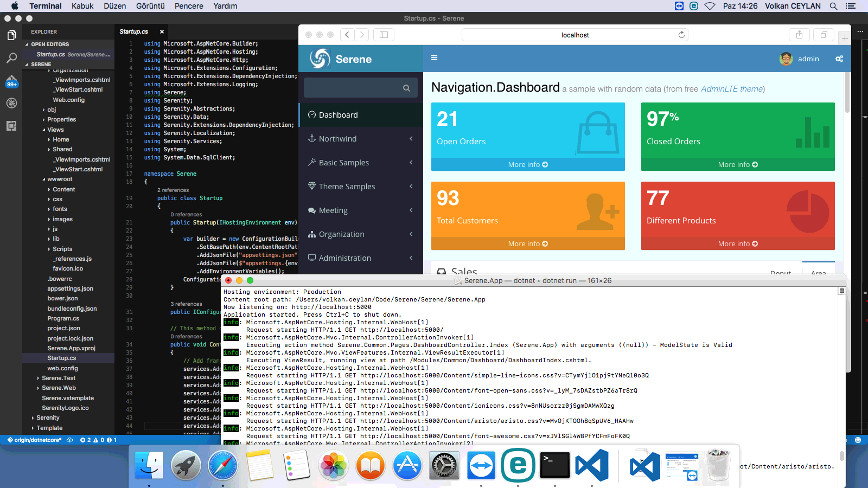868x488 pixels.
Task: Open the VS Code Explorer icon
Action: 11,35
